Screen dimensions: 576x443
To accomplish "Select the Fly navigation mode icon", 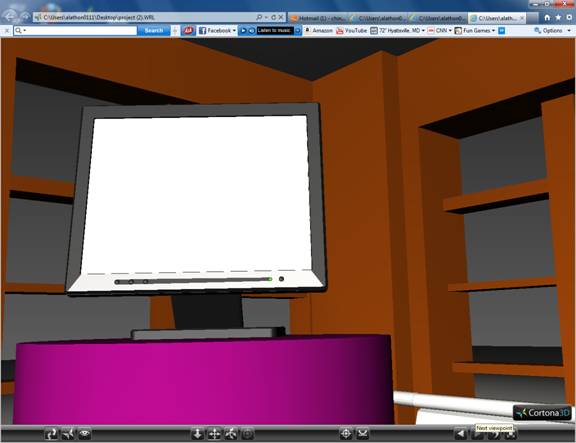I will click(68, 435).
